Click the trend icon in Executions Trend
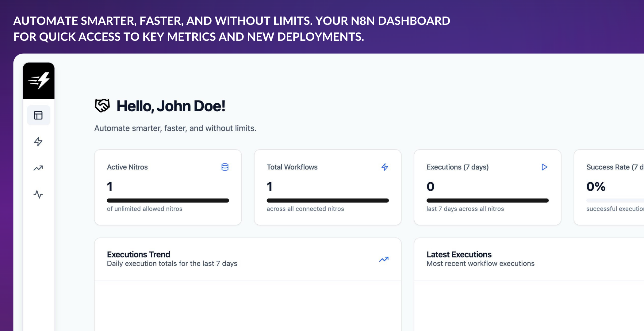This screenshot has height=331, width=644. click(x=384, y=260)
